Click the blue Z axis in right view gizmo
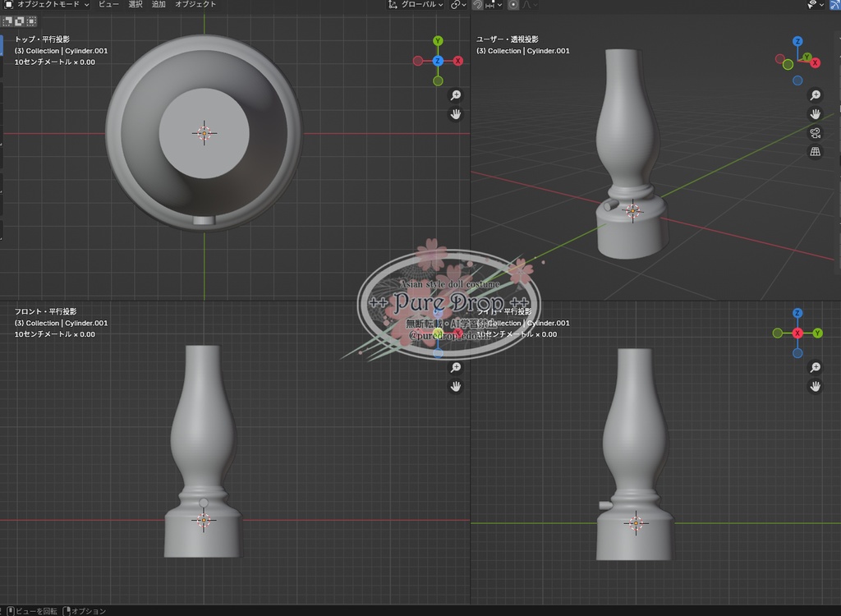841x616 pixels. pyautogui.click(x=797, y=313)
